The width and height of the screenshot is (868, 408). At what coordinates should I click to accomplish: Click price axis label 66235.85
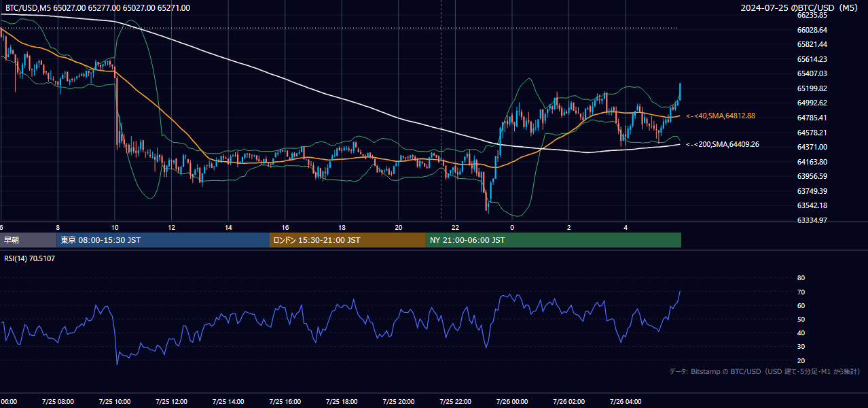[x=812, y=15]
